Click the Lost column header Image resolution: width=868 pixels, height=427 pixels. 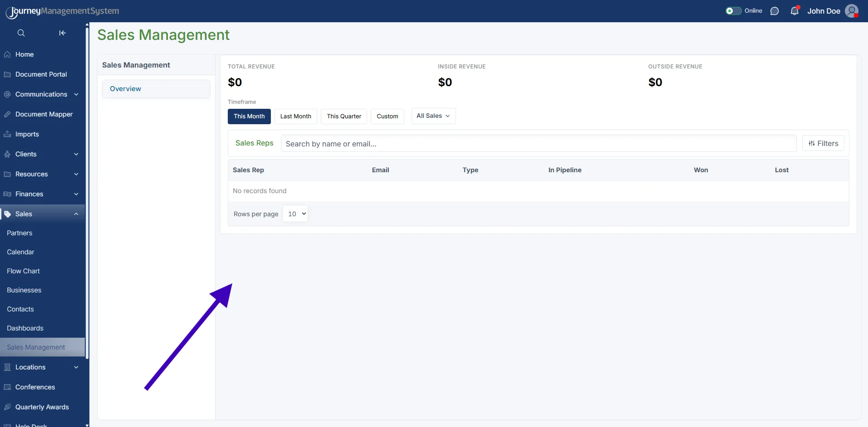coord(782,170)
